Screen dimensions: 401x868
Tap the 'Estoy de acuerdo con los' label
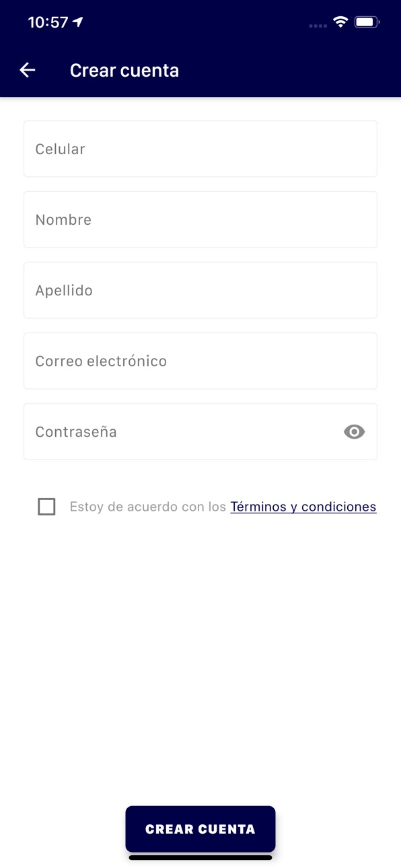click(x=148, y=507)
